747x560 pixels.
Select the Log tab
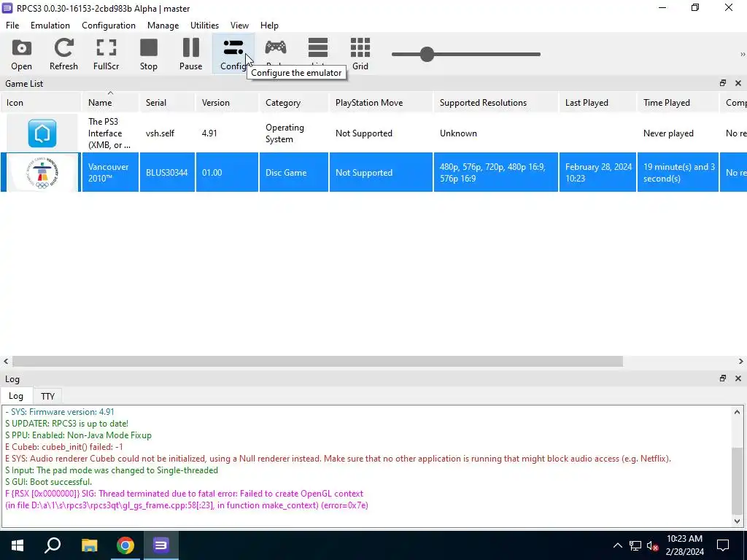16,396
